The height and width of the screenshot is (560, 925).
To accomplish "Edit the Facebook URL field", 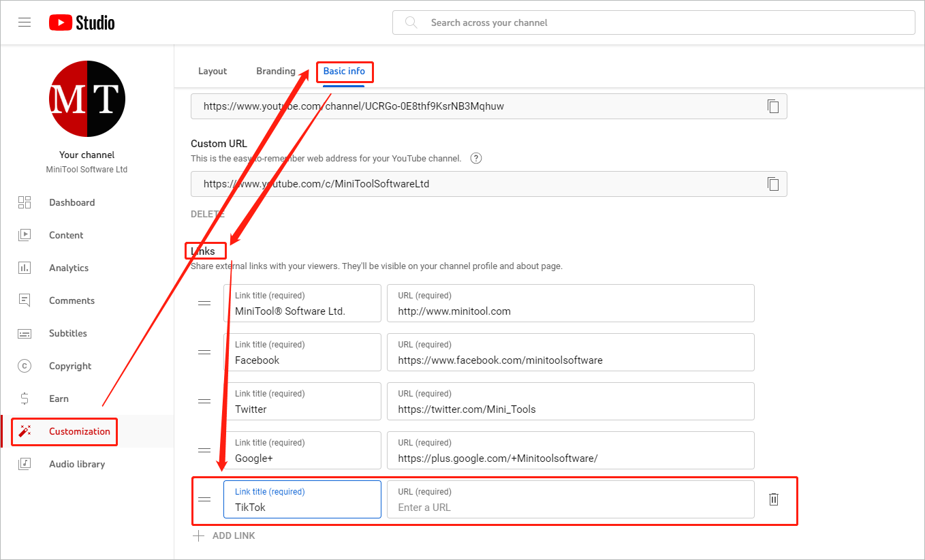I will [x=571, y=352].
